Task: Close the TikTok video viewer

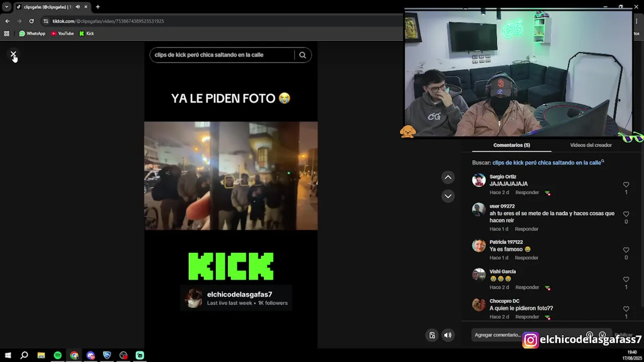Action: coord(14,54)
